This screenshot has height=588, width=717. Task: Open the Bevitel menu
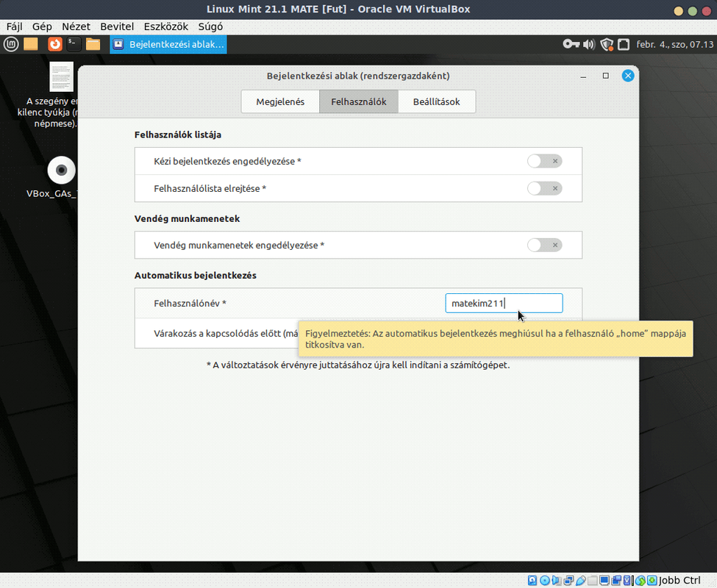[117, 26]
